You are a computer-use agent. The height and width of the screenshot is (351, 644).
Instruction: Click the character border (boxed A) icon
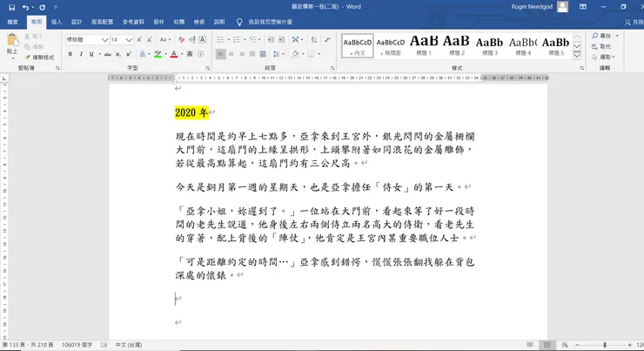tap(203, 39)
